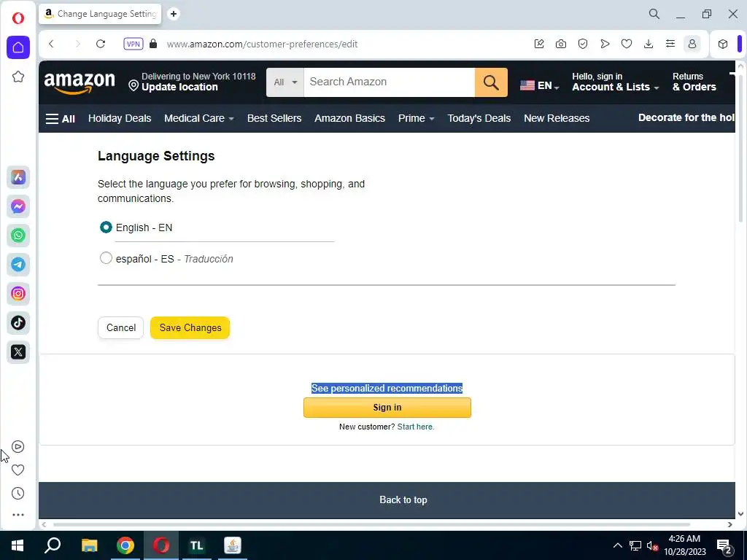Open the edit page pencil icon in toolbar
747x560 pixels.
539,44
